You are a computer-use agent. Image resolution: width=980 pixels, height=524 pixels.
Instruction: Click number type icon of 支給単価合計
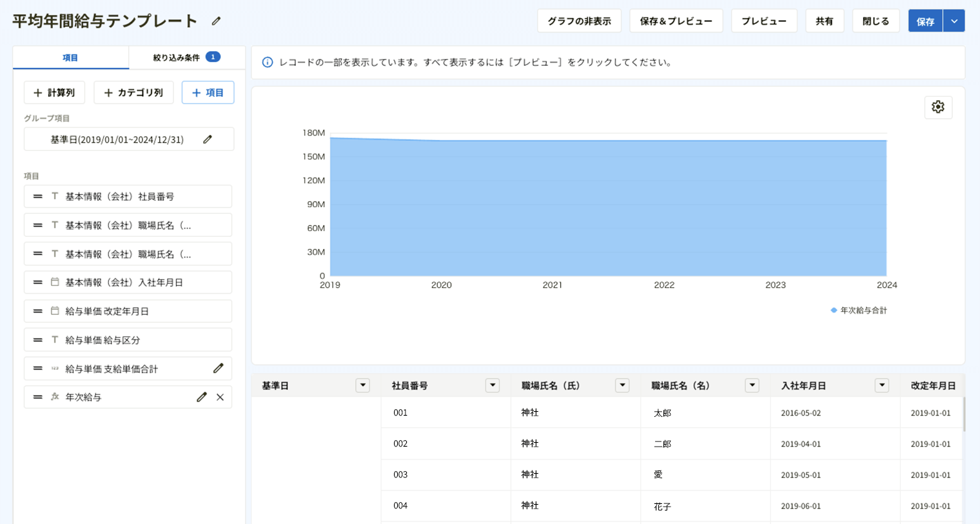pos(55,368)
